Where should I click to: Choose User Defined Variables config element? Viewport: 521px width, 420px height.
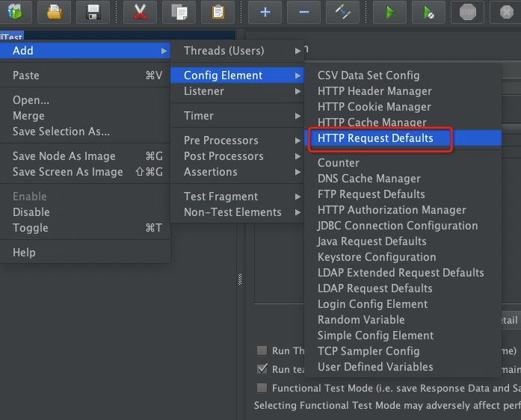(x=375, y=367)
